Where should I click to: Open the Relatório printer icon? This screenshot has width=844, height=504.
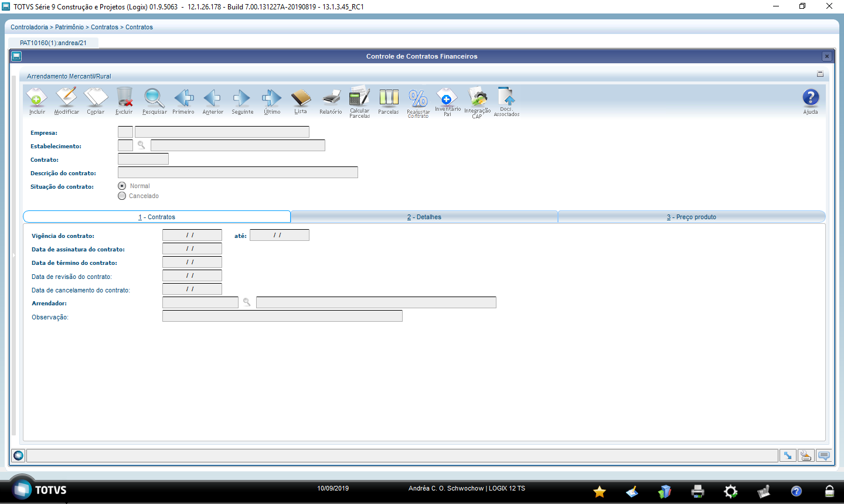[x=331, y=101]
